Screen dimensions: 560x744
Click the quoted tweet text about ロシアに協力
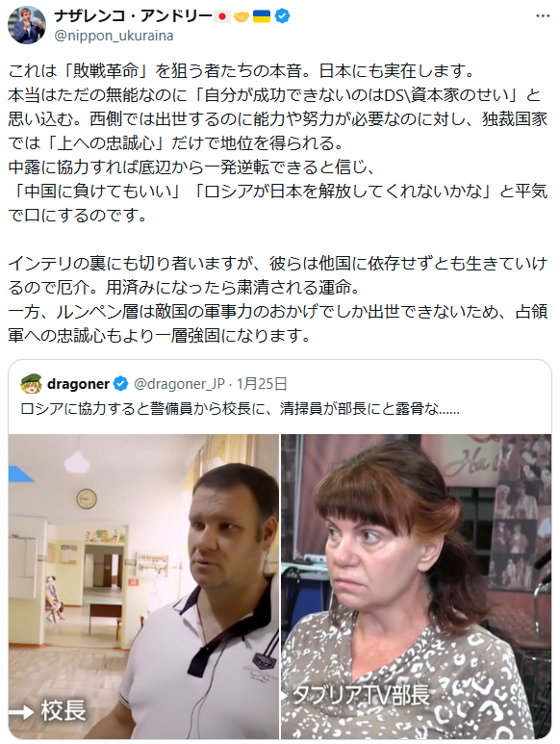(x=240, y=408)
